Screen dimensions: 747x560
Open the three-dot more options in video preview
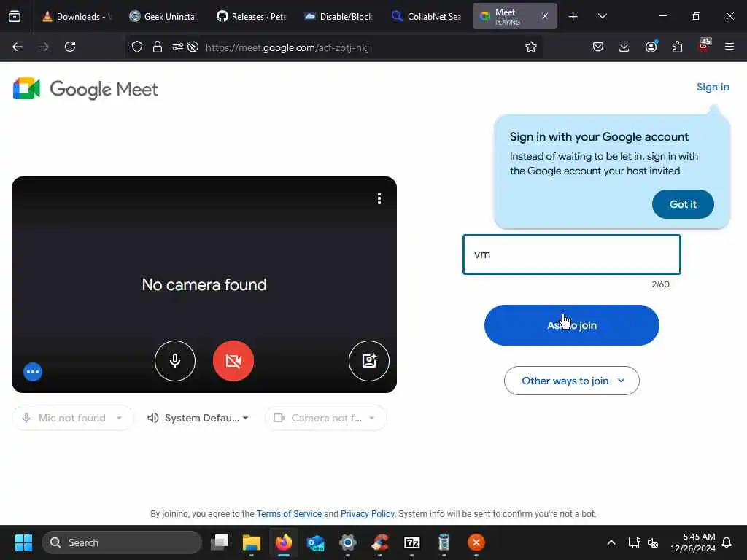pyautogui.click(x=379, y=198)
